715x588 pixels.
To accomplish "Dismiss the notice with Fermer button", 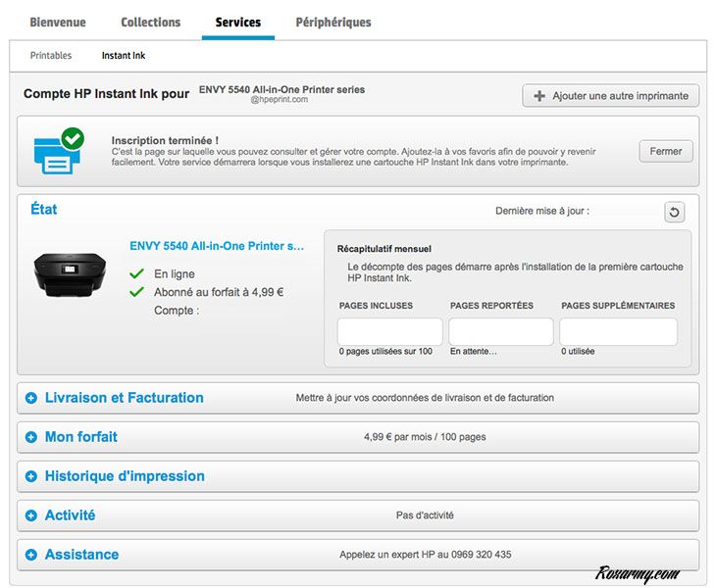I will (666, 152).
